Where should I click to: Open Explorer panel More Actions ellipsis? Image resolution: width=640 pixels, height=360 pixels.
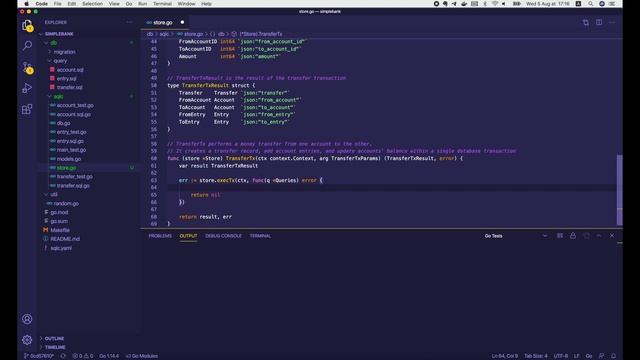129,22
